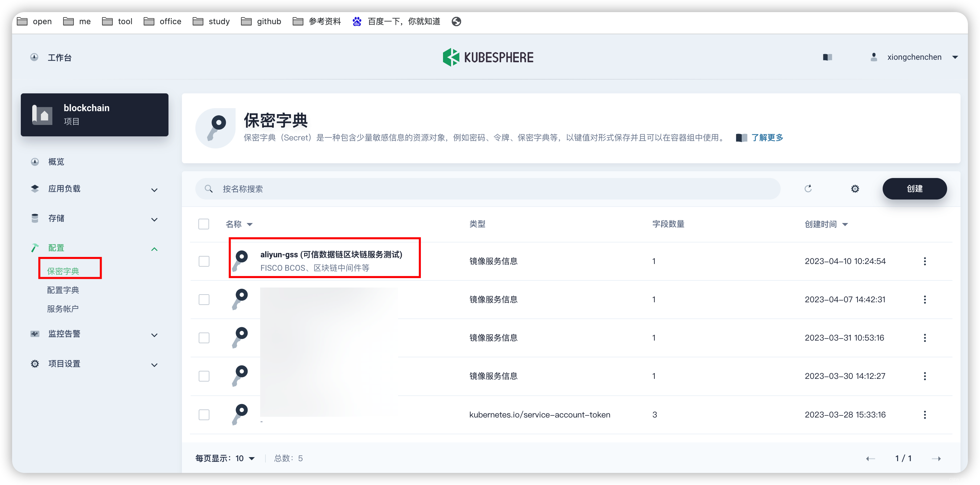Open the documentation book icon in header
980x485 pixels.
point(827,57)
